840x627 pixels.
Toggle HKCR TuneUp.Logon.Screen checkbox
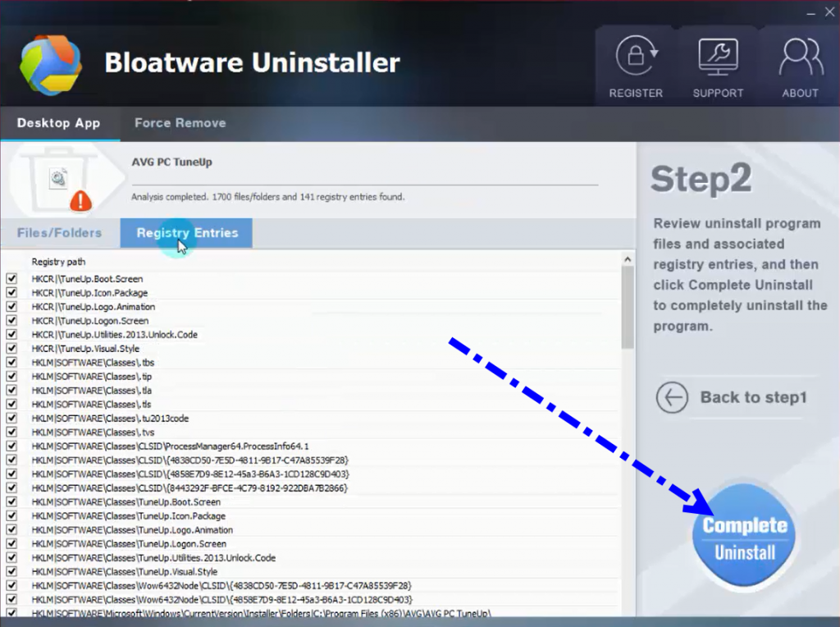pos(11,320)
